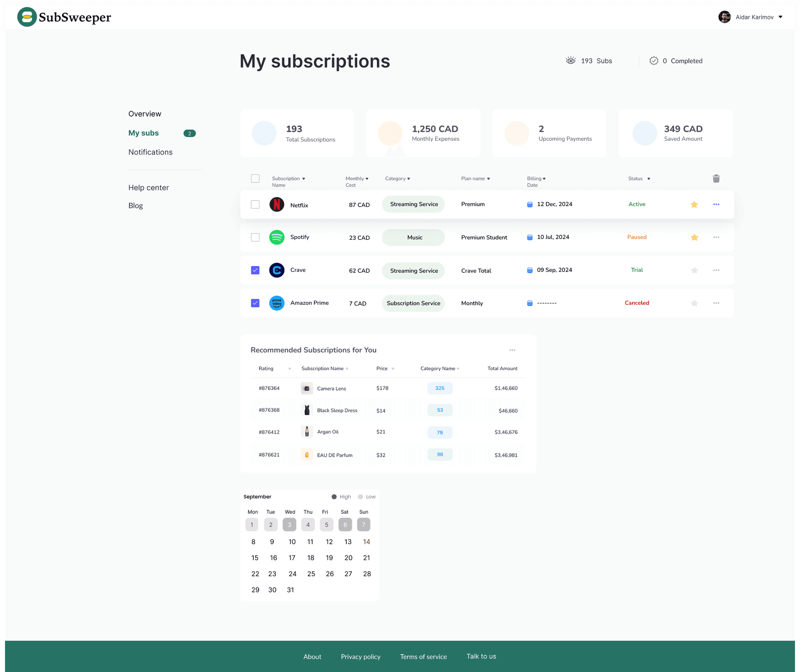Open the more options menu for Netflix
Viewport: 800px width, 672px height.
[x=716, y=204]
